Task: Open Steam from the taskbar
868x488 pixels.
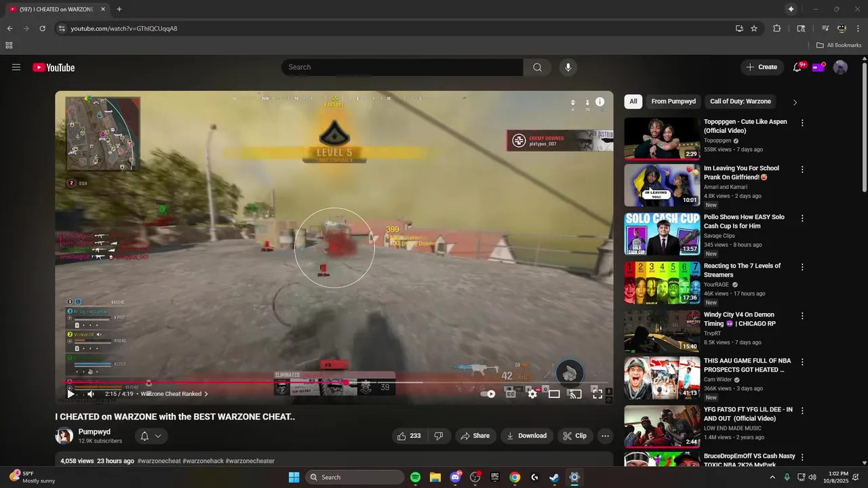Action: (x=554, y=477)
